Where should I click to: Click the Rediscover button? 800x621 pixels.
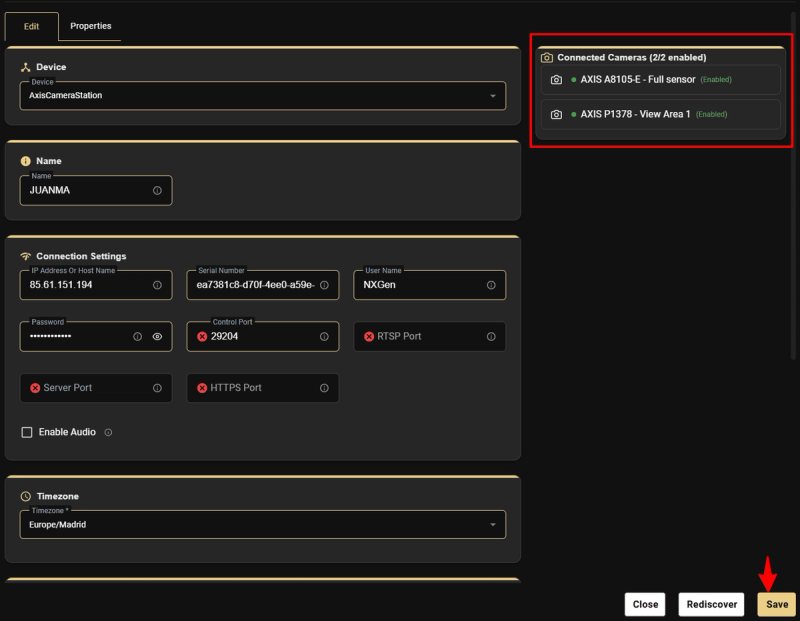pyautogui.click(x=711, y=604)
